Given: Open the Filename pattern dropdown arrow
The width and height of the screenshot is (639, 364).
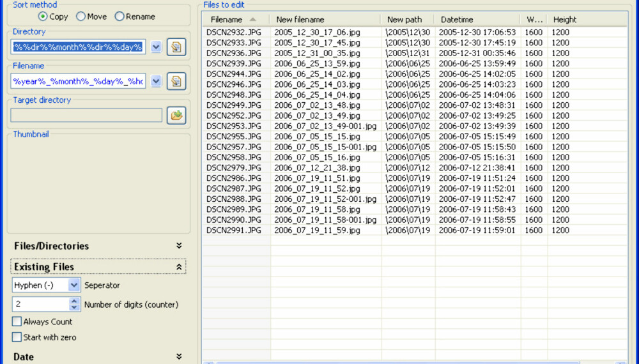Looking at the screenshot, I should coord(156,82).
